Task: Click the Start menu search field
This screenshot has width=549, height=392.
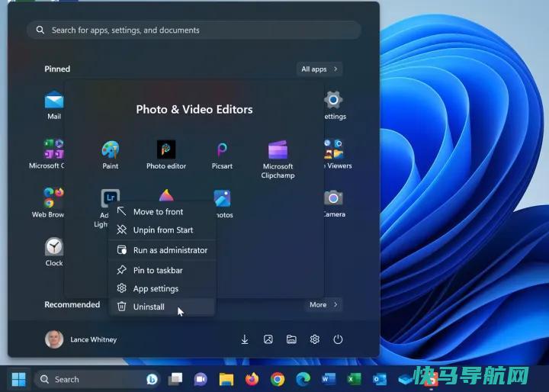Action: click(x=194, y=31)
